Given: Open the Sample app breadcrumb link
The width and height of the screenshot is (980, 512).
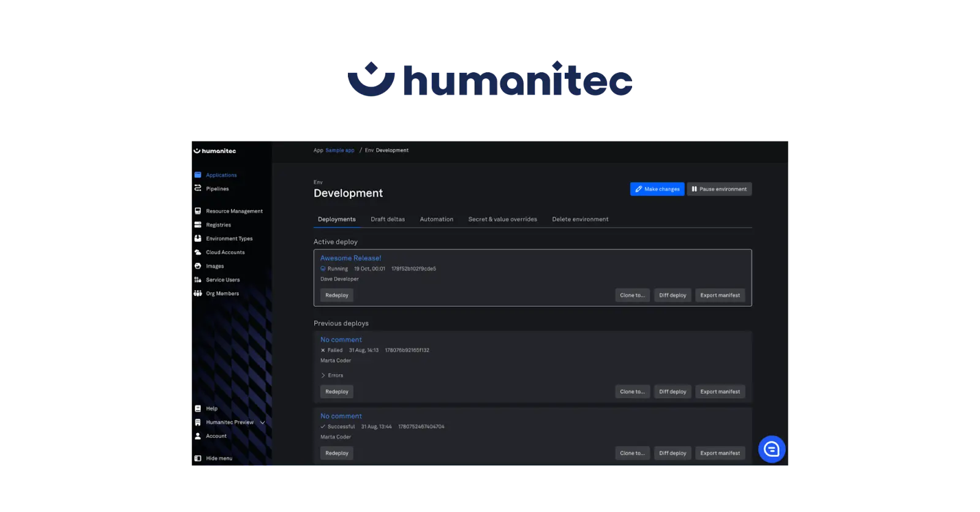Looking at the screenshot, I should click(x=340, y=150).
